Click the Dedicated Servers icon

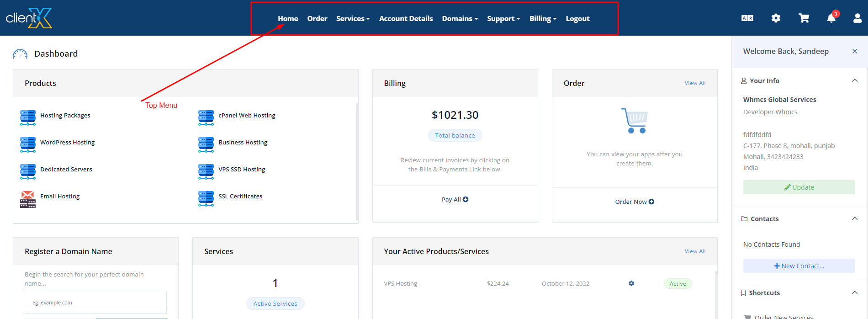click(x=28, y=172)
